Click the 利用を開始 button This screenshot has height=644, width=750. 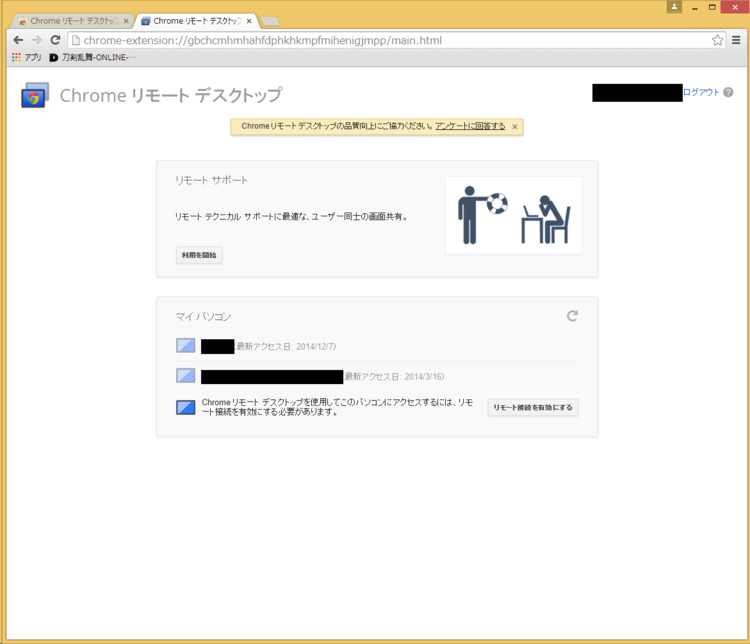coord(199,255)
